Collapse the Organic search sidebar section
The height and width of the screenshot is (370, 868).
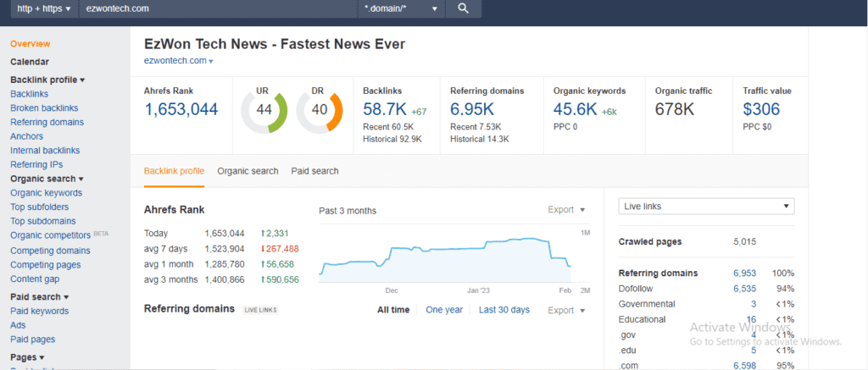pos(47,179)
